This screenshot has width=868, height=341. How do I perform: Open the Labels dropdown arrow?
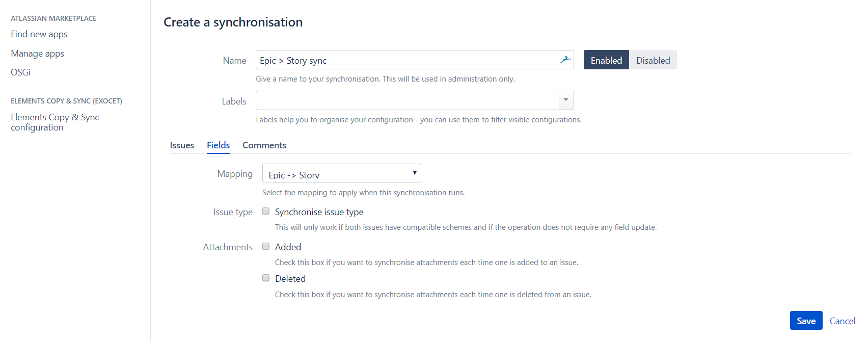click(566, 100)
